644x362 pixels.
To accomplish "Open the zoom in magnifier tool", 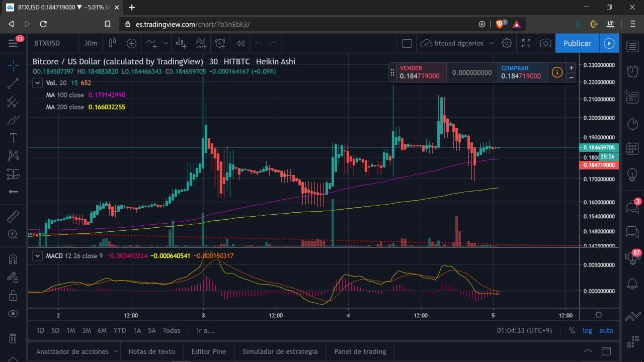I will pos(13,234).
